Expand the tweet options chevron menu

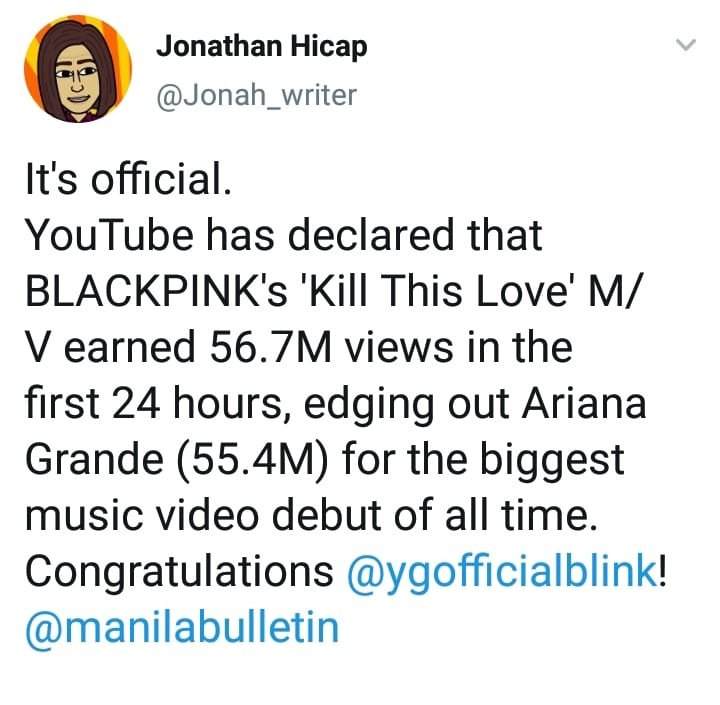click(x=686, y=45)
